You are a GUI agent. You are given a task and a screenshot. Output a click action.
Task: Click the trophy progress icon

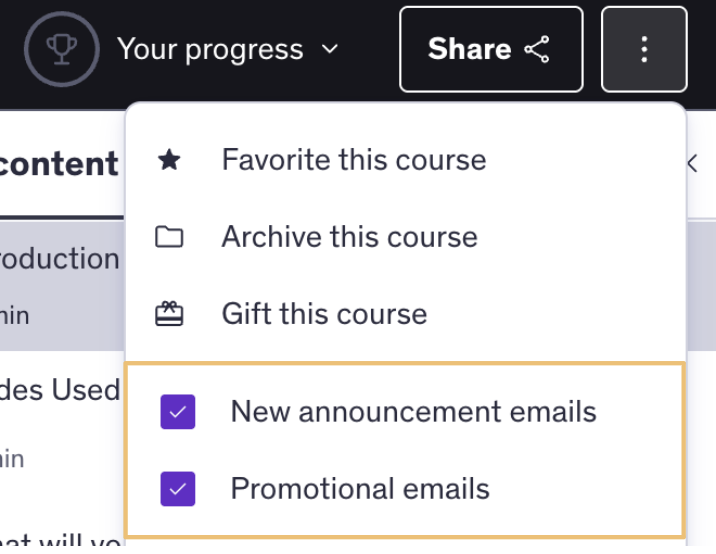pos(62,49)
